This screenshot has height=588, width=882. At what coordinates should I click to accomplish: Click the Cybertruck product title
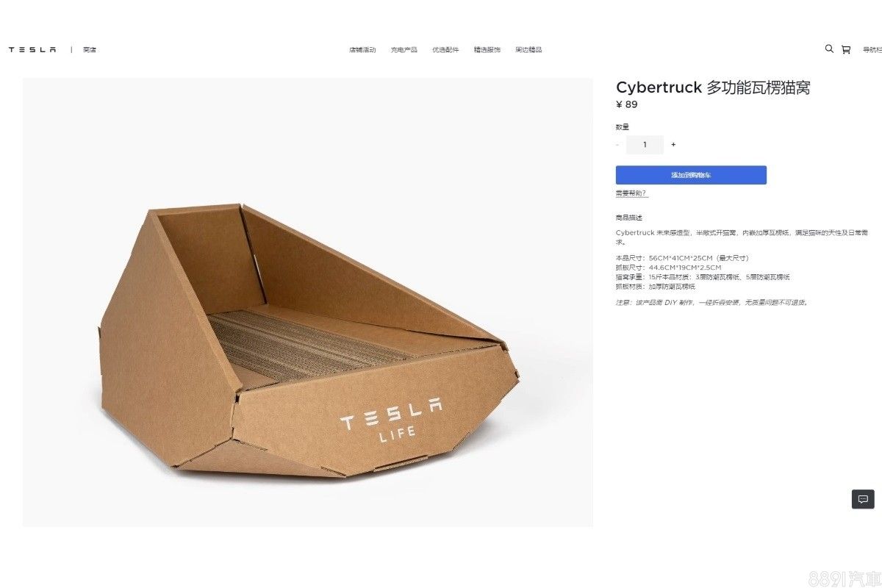click(x=712, y=88)
